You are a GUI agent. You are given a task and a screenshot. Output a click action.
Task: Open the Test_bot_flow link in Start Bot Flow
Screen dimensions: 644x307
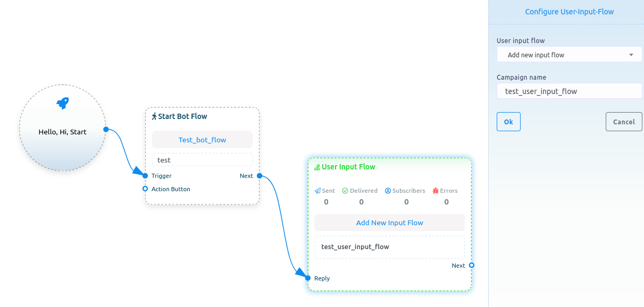coord(202,140)
